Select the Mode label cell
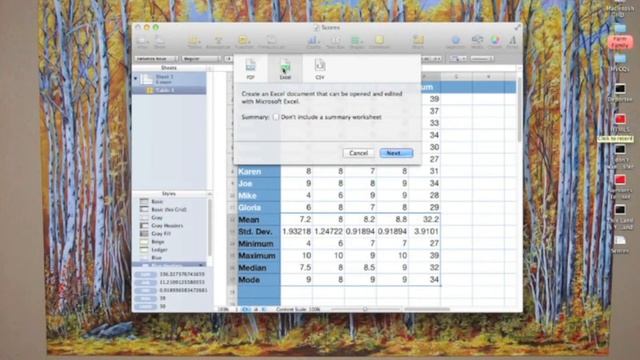The width and height of the screenshot is (640, 360). pyautogui.click(x=259, y=280)
